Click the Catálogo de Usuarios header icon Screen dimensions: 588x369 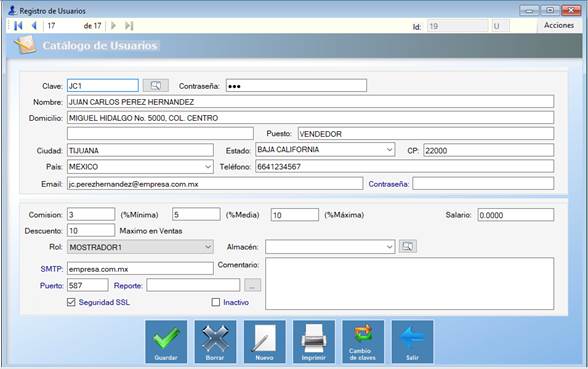point(26,45)
